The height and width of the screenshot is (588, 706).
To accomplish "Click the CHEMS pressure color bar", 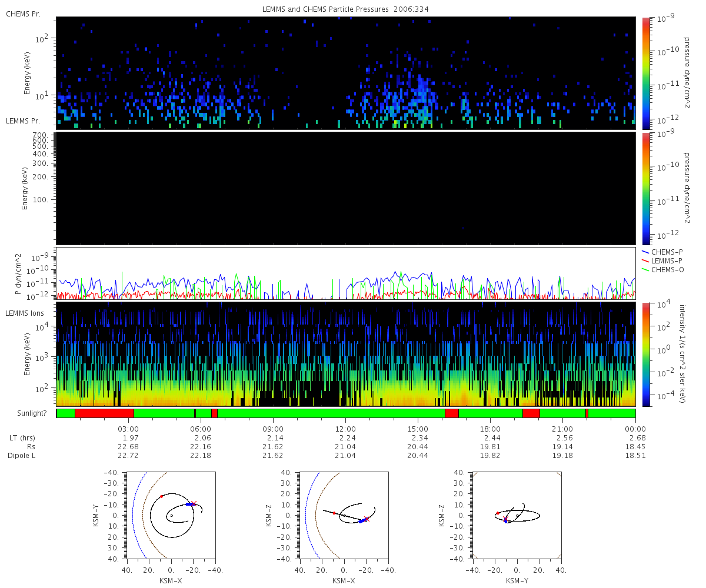I will point(646,73).
